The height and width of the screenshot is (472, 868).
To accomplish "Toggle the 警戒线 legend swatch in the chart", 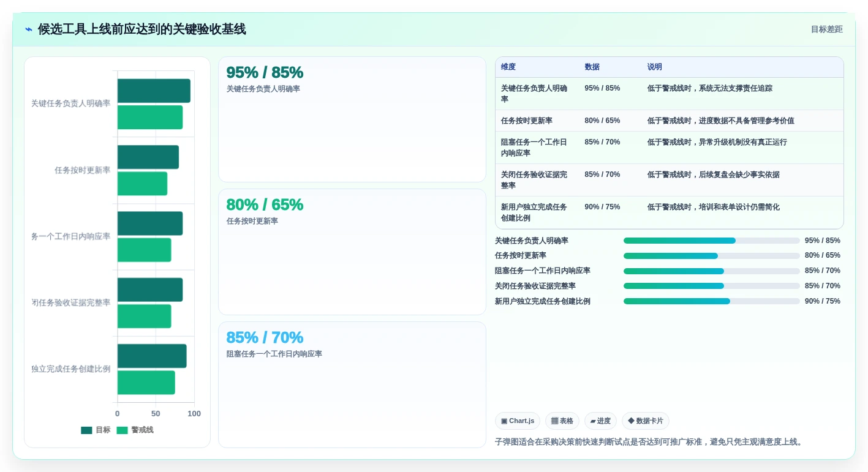I will [x=123, y=430].
